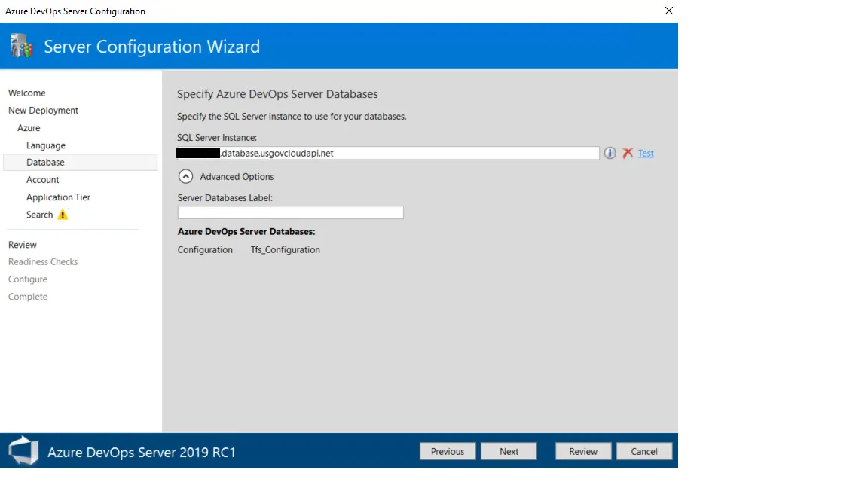Collapse the Advanced Options section
The height and width of the screenshot is (488, 868).
coord(185,176)
